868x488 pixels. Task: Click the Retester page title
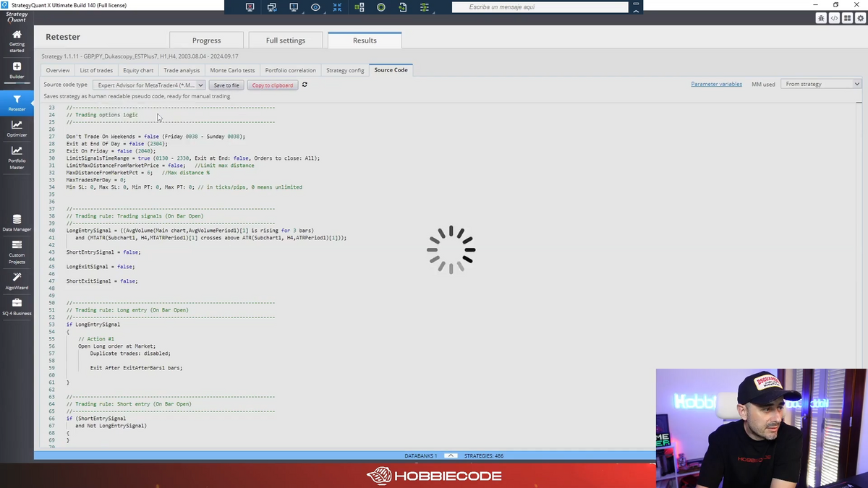click(63, 37)
